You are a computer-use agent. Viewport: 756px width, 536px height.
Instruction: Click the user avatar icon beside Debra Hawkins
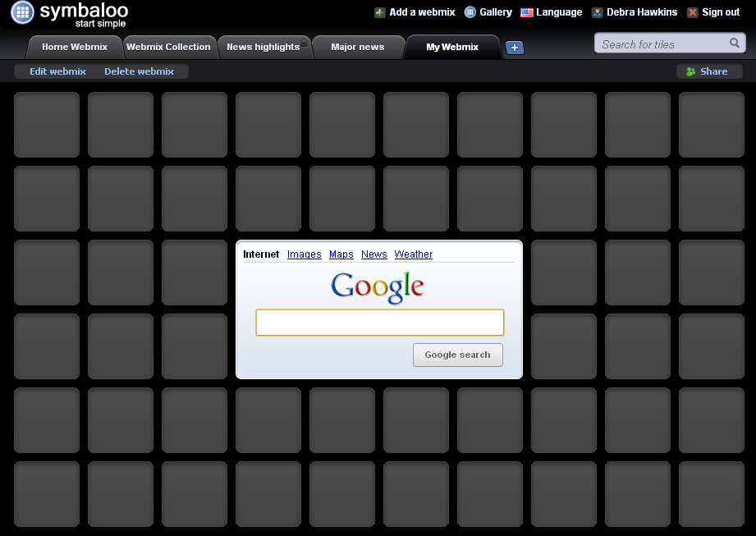[597, 12]
